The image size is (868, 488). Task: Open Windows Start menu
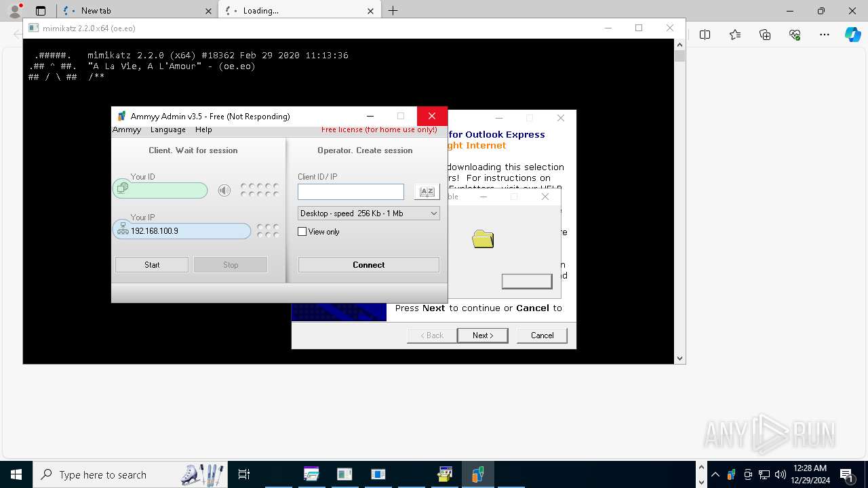(16, 474)
